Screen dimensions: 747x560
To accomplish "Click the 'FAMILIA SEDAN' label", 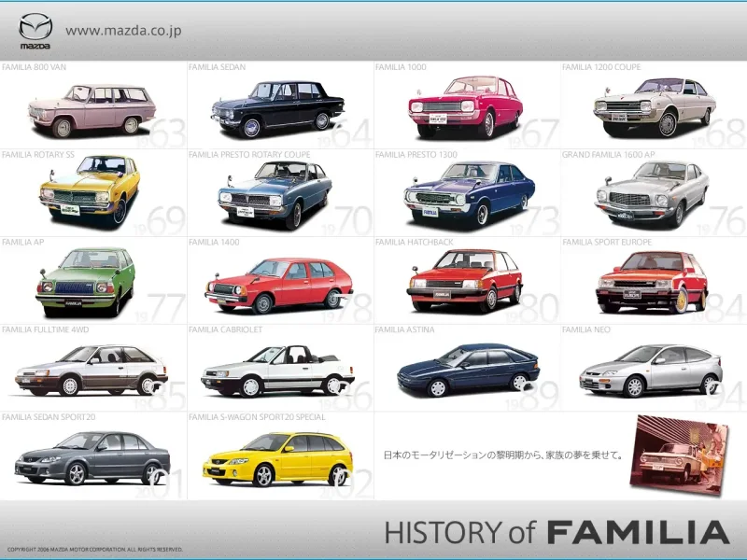I will [x=218, y=67].
